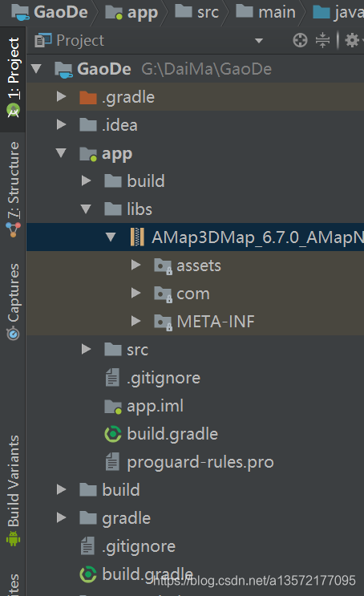Select proguard-rules.pro file icon
Viewport: 364px width, 596px height.
click(112, 462)
